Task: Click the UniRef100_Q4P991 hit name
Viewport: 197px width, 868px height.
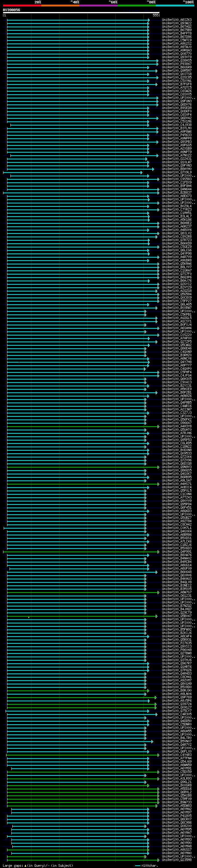Action: 177,551
